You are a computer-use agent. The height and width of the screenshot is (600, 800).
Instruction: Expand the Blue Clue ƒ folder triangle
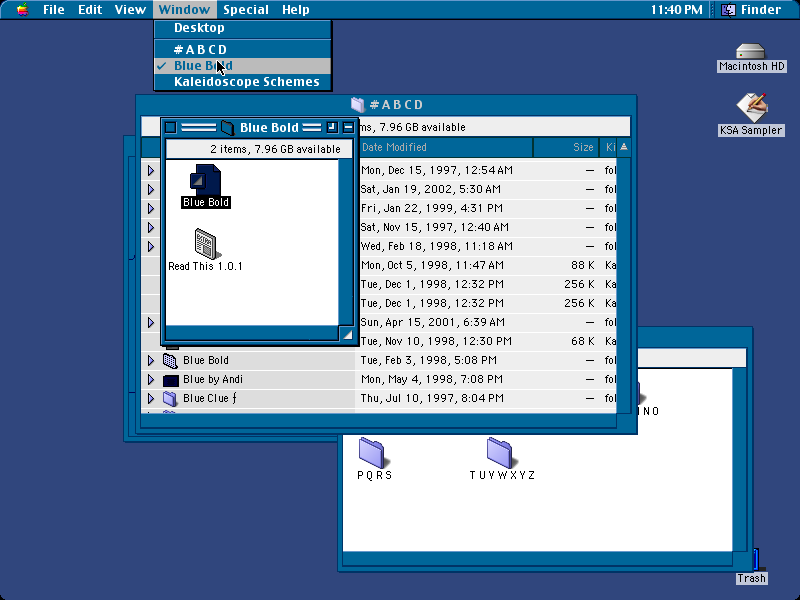pyautogui.click(x=151, y=398)
